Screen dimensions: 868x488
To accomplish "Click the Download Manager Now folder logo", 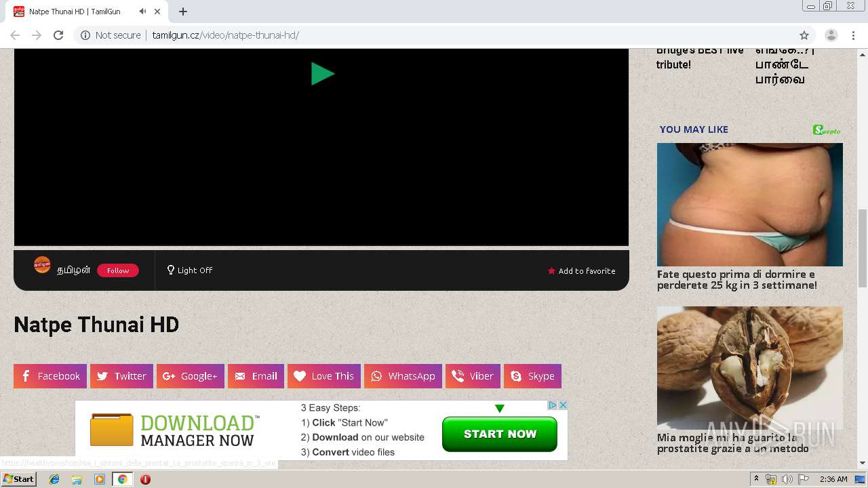I will pos(112,430).
